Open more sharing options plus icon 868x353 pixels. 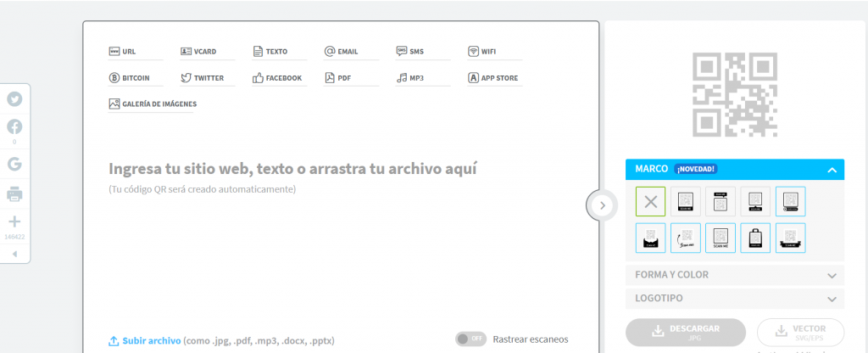pos(14,221)
